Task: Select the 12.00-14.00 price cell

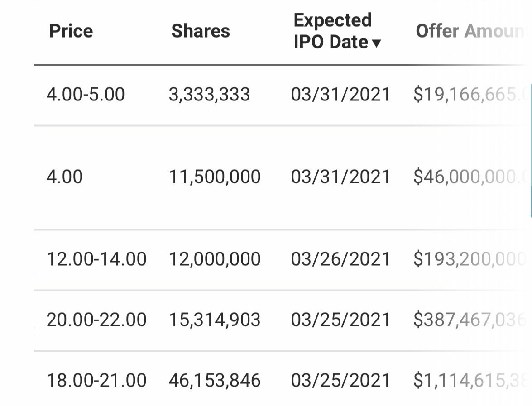Action: [x=96, y=259]
